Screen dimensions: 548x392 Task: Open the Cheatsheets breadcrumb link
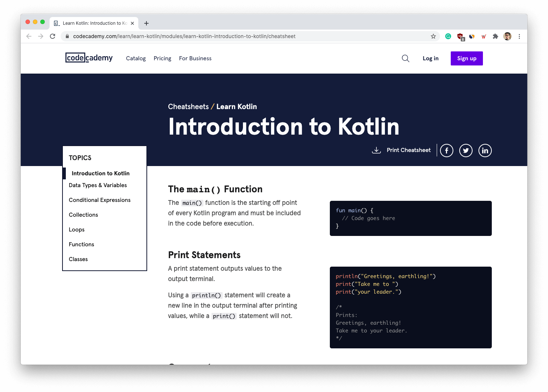(x=188, y=107)
